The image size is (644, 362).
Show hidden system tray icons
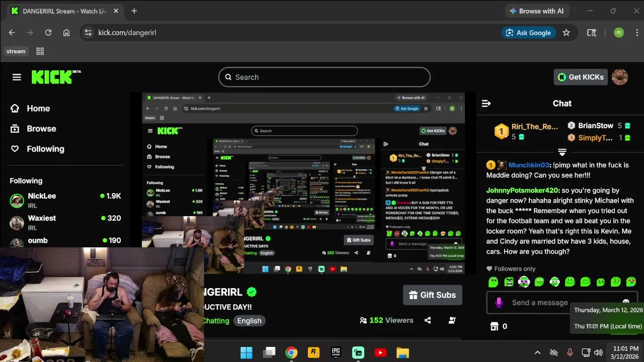pos(537,353)
